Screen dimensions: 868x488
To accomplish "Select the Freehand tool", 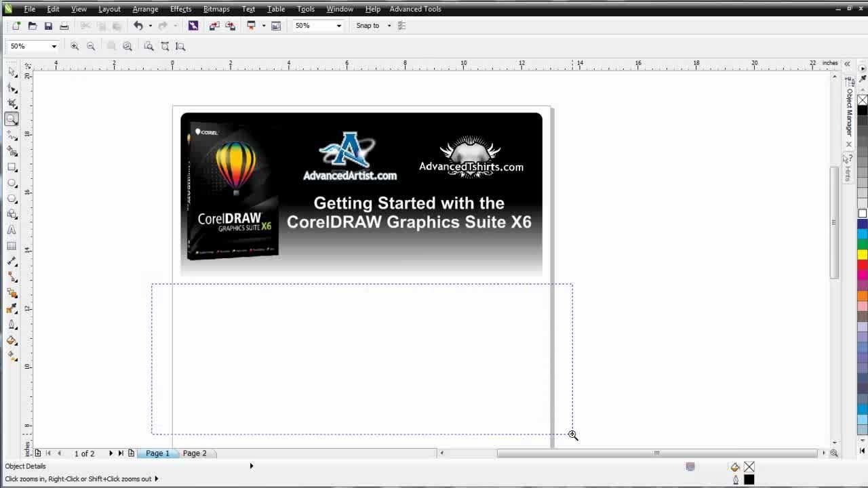I will click(12, 135).
